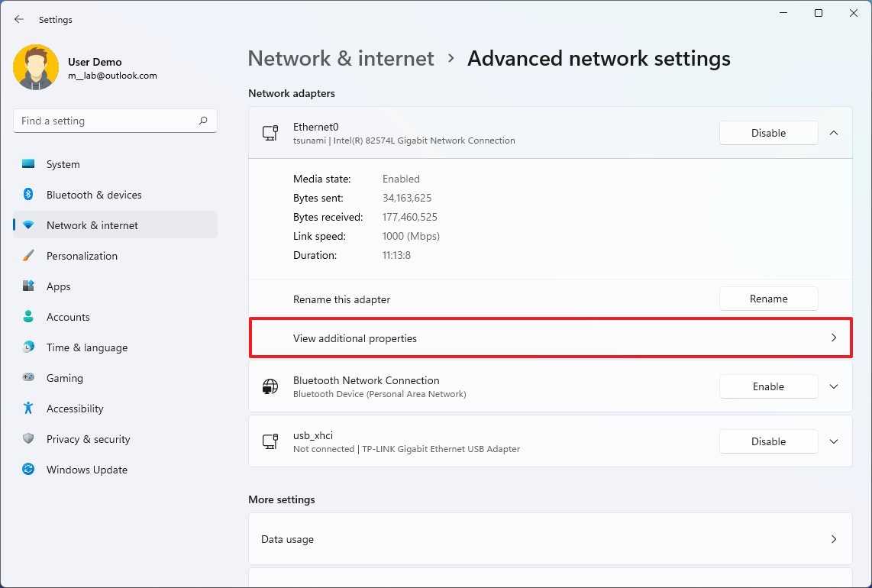The height and width of the screenshot is (588, 872).
Task: Disable the Ethernet0 adapter
Action: coord(768,133)
